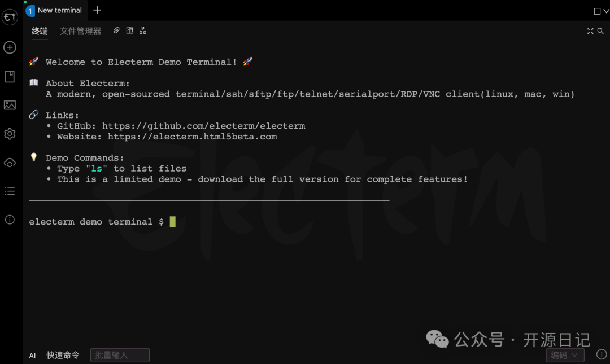Open the bookmarks icon in left sidebar
The image size is (610, 364).
click(x=10, y=76)
